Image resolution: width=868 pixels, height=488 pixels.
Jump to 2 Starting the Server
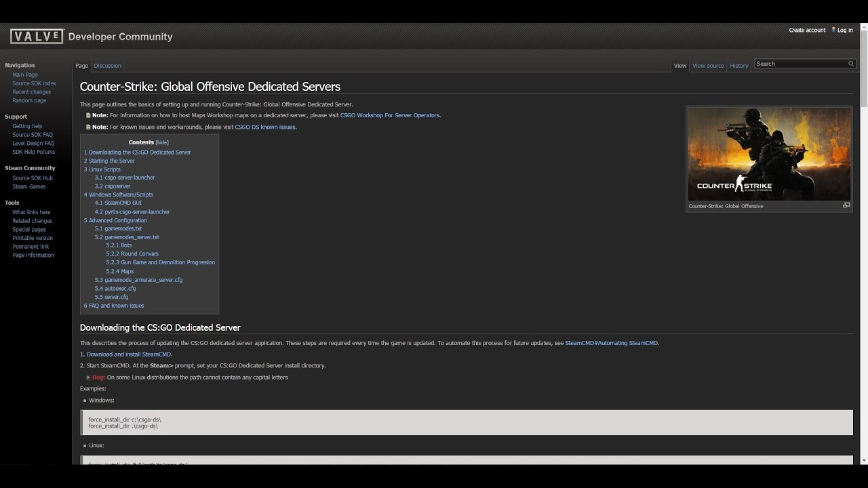click(x=109, y=161)
